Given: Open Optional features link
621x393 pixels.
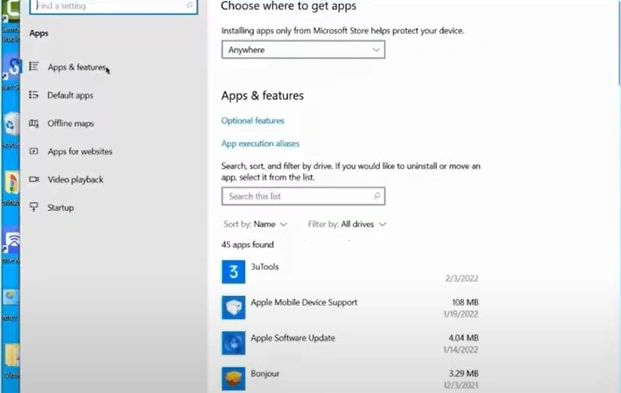Looking at the screenshot, I should coord(253,120).
